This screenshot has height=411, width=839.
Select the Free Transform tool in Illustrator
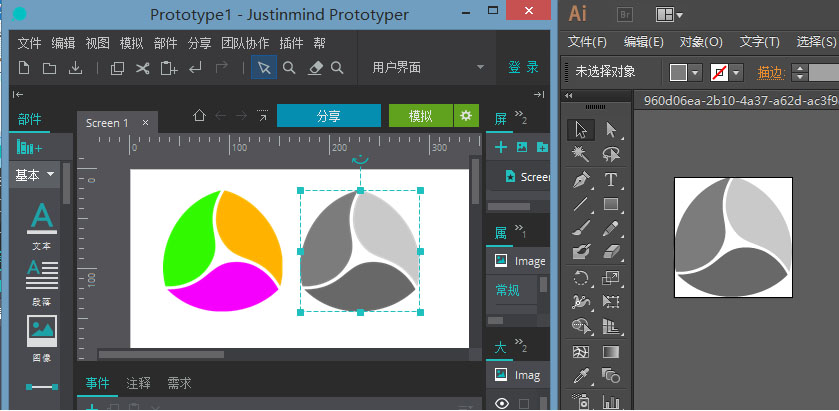point(611,301)
